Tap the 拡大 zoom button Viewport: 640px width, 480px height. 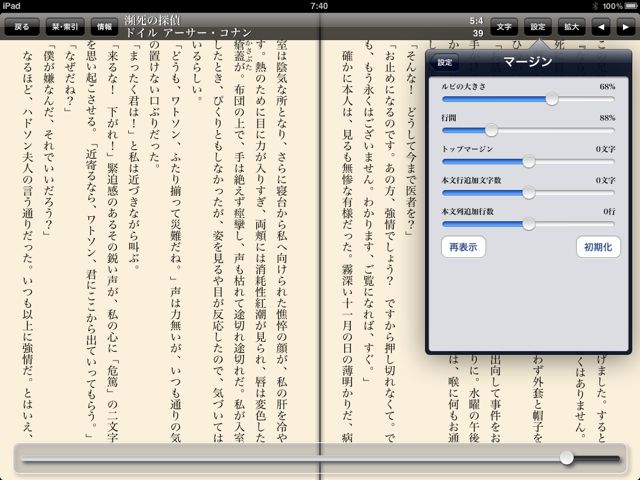571,27
